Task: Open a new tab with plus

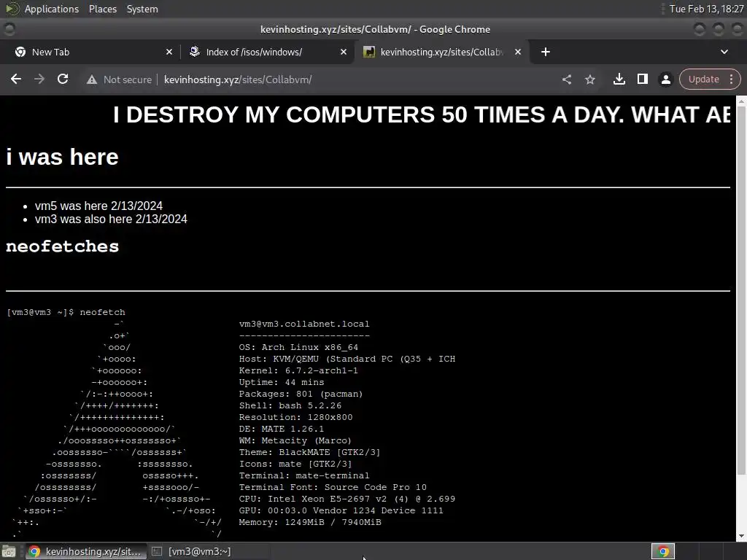Action: coord(546,52)
